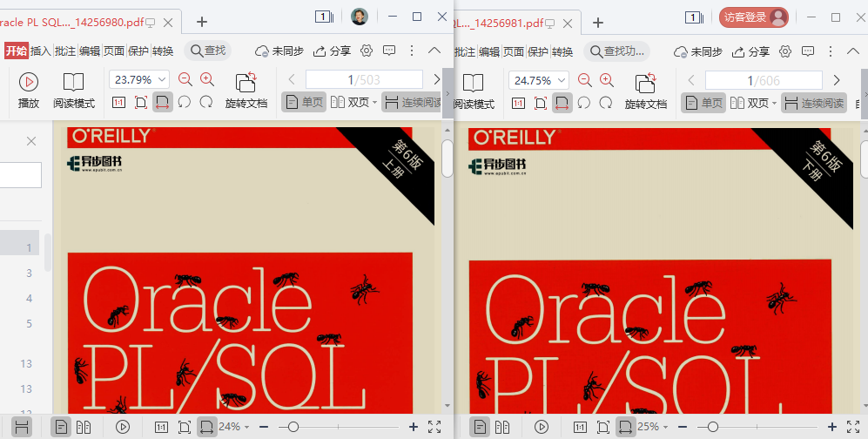Set actual size 1:1 in right toolbar
This screenshot has height=439, width=868.
tap(518, 104)
